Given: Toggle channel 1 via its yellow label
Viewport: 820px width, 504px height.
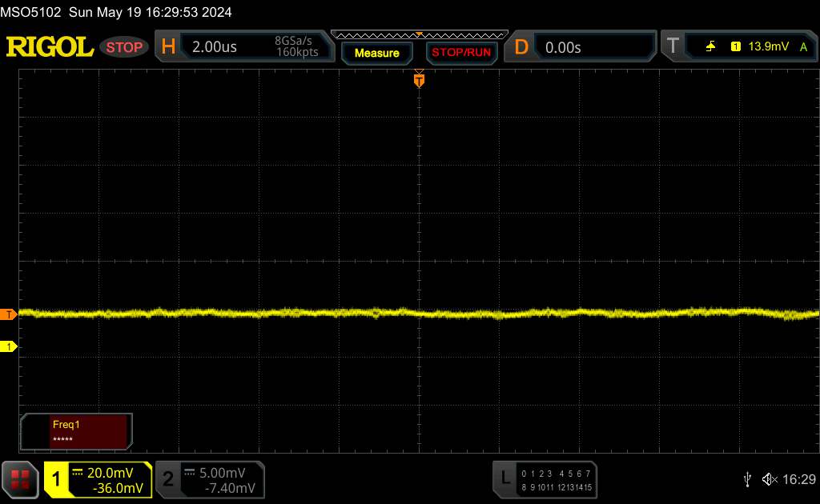Looking at the screenshot, I should point(56,479).
